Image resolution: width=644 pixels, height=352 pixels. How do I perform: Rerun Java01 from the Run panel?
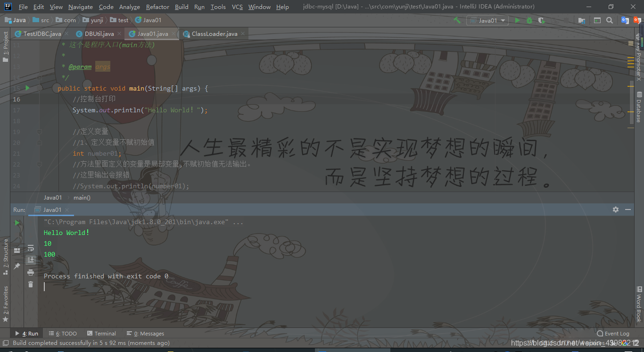[x=17, y=222]
